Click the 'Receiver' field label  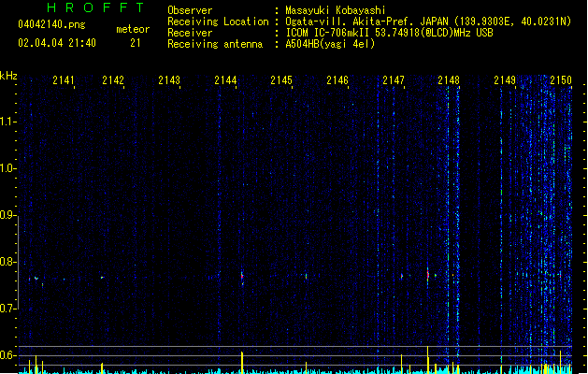pos(190,33)
